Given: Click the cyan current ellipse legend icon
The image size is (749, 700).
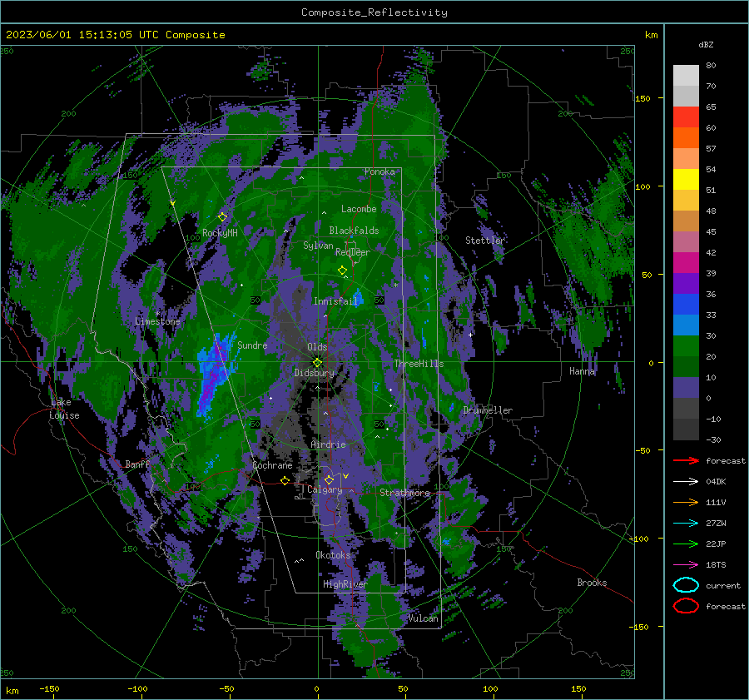Looking at the screenshot, I should 686,585.
